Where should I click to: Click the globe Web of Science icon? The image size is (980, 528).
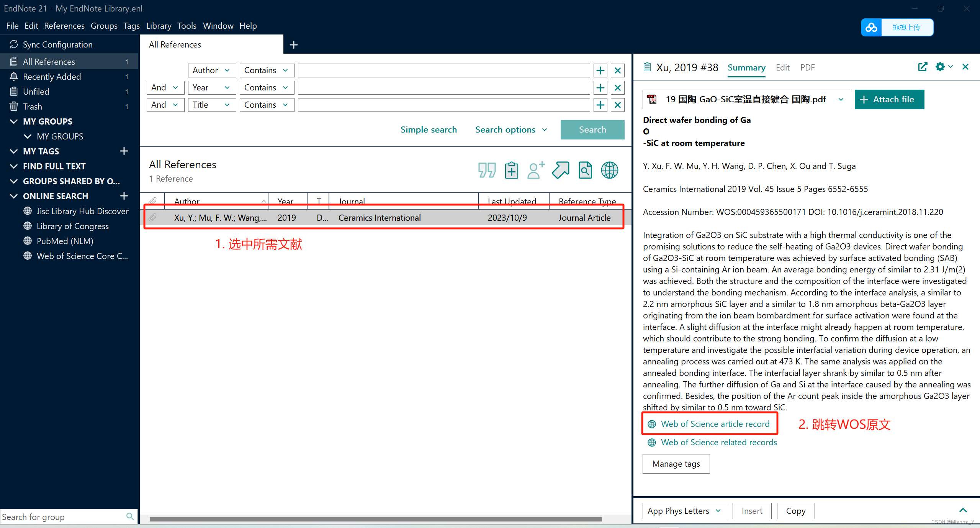click(609, 170)
